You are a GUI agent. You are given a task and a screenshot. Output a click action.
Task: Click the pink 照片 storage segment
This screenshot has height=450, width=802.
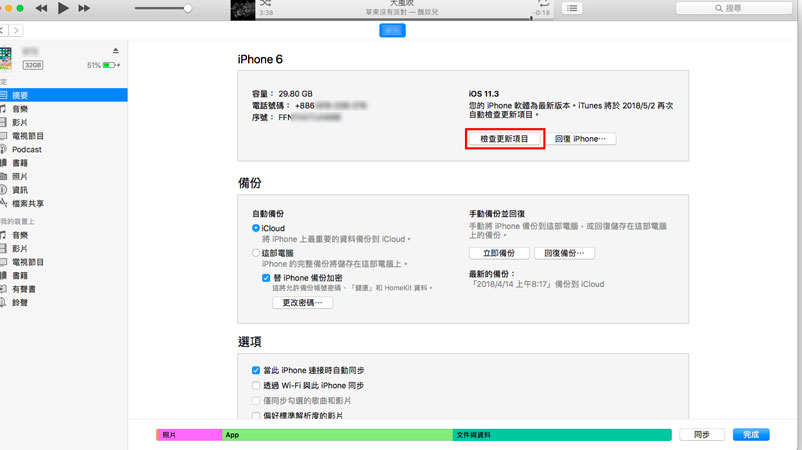[189, 435]
